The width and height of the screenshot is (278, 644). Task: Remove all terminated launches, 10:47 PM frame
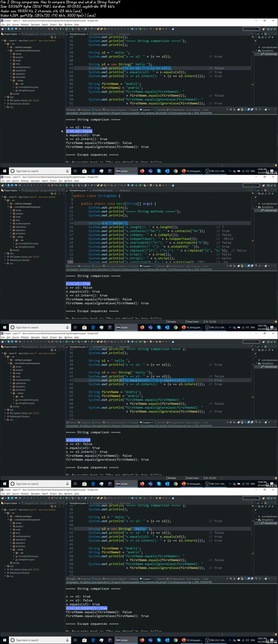[234, 266]
